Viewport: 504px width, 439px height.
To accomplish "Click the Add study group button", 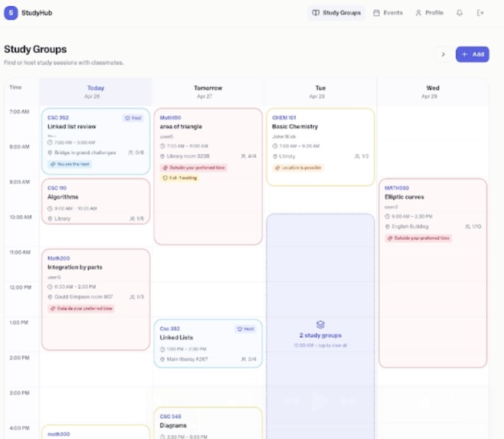I will pos(473,54).
